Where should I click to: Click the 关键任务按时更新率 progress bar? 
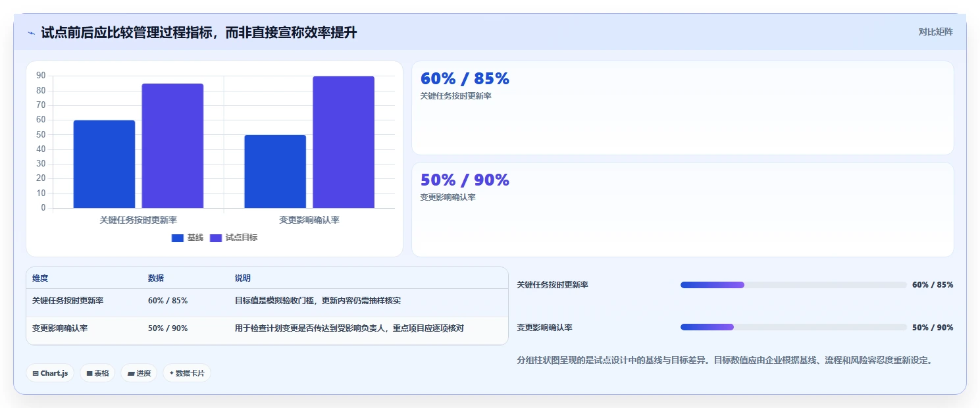pos(794,285)
